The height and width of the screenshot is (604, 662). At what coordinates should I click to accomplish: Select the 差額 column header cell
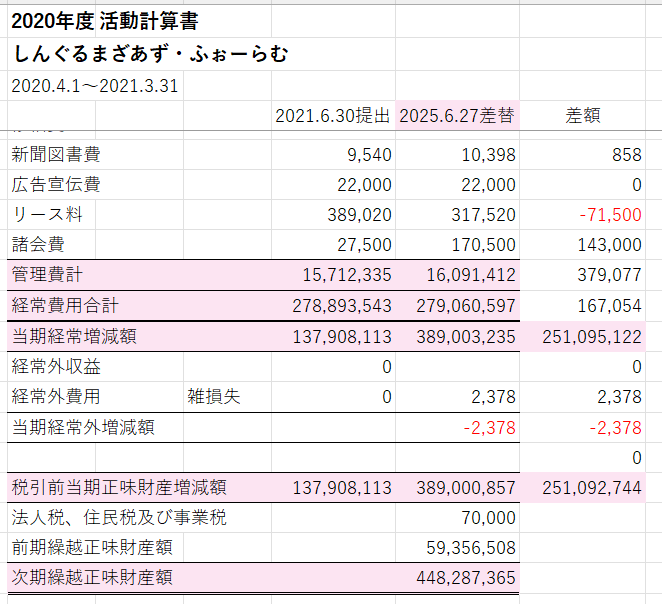583,115
